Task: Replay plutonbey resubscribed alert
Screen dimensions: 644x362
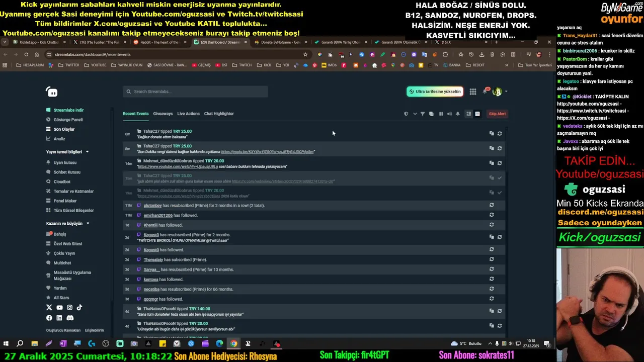Action: (x=492, y=205)
